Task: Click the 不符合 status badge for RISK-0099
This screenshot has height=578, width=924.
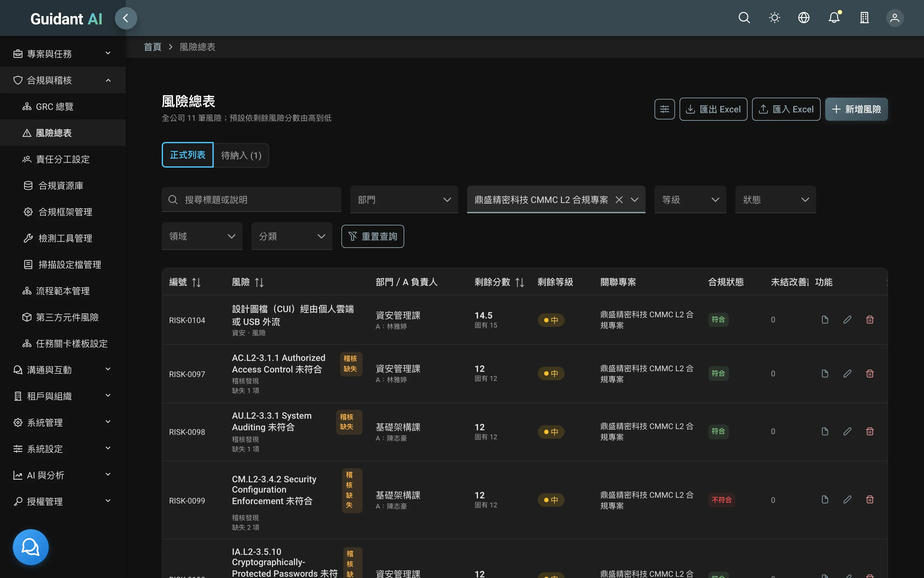Action: tap(721, 500)
